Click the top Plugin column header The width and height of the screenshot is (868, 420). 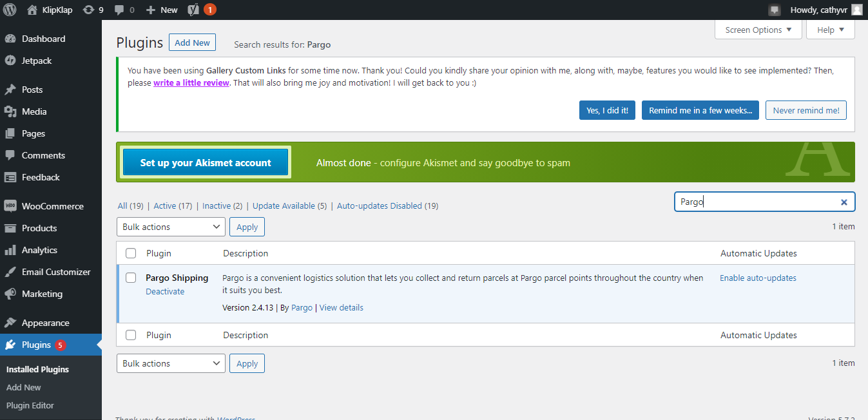tap(159, 253)
